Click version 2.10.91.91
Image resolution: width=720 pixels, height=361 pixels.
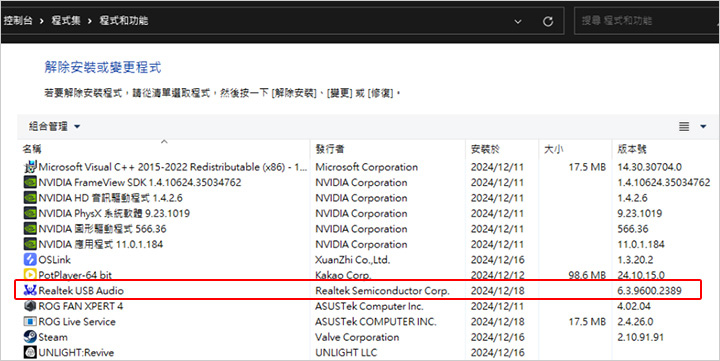(x=640, y=337)
